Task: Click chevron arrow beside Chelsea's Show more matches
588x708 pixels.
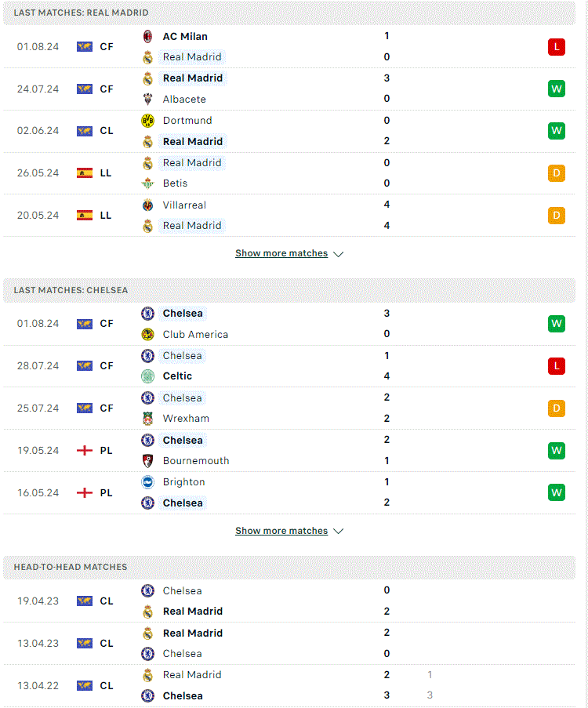Action: point(338,532)
